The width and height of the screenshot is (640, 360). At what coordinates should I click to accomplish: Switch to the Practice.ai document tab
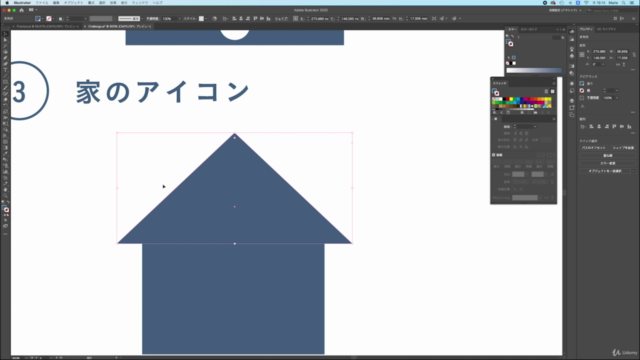pos(47,27)
